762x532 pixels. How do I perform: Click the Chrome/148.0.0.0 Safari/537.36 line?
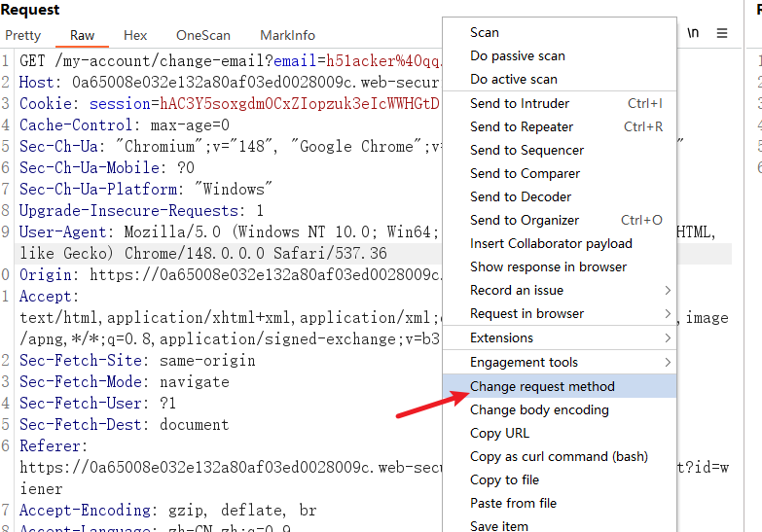pos(203,253)
